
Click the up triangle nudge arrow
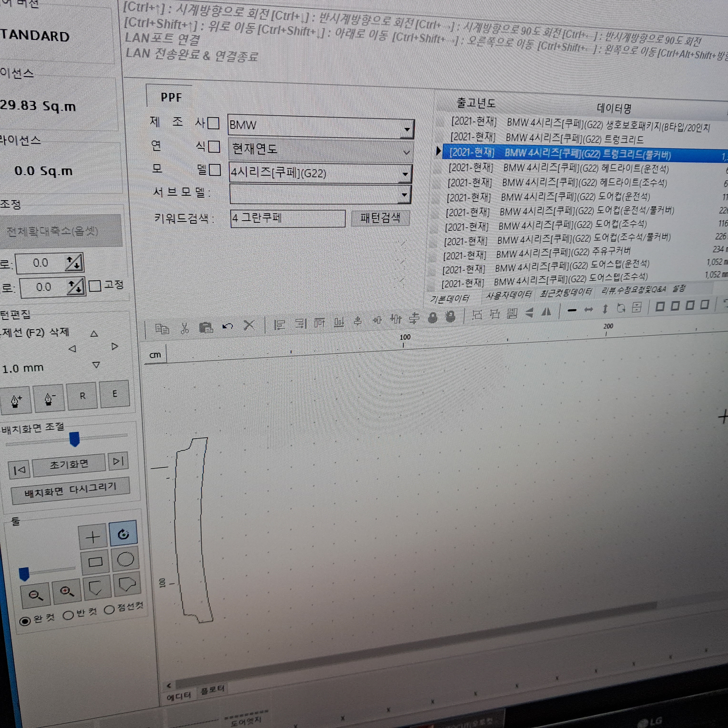pos(94,334)
